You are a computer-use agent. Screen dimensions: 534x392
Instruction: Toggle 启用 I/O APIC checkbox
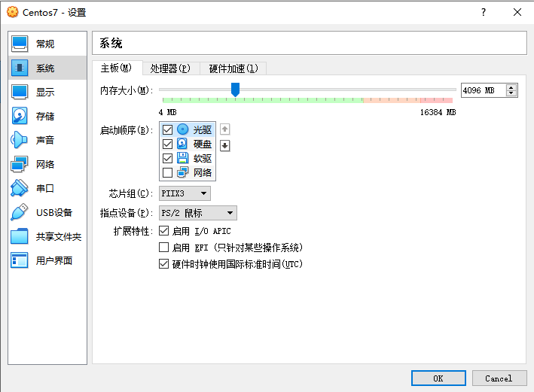tap(163, 231)
